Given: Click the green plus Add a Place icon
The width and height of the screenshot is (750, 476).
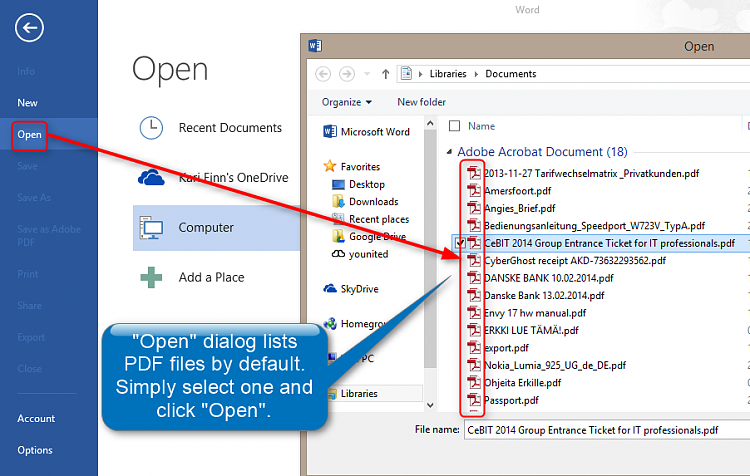Looking at the screenshot, I should click(x=151, y=277).
